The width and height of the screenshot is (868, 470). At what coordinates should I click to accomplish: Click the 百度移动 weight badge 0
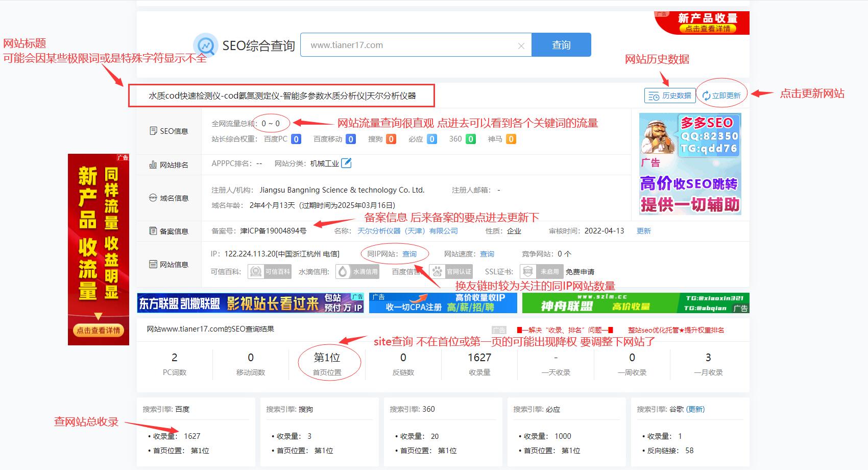pyautogui.click(x=350, y=139)
